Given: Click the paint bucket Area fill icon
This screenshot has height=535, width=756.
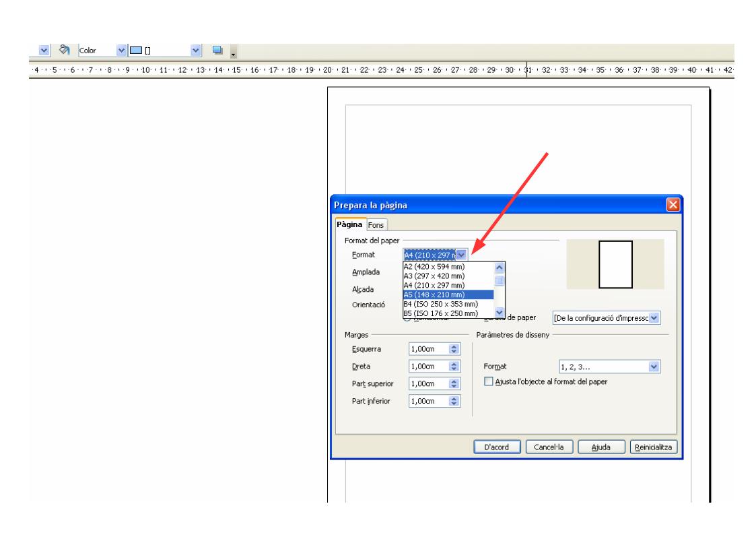Looking at the screenshot, I should (64, 50).
